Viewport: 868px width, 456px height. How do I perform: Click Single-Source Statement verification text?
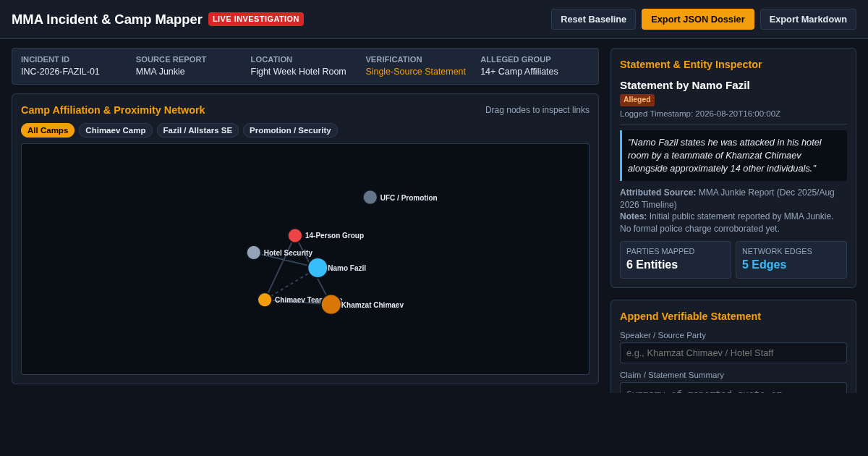pyautogui.click(x=415, y=72)
